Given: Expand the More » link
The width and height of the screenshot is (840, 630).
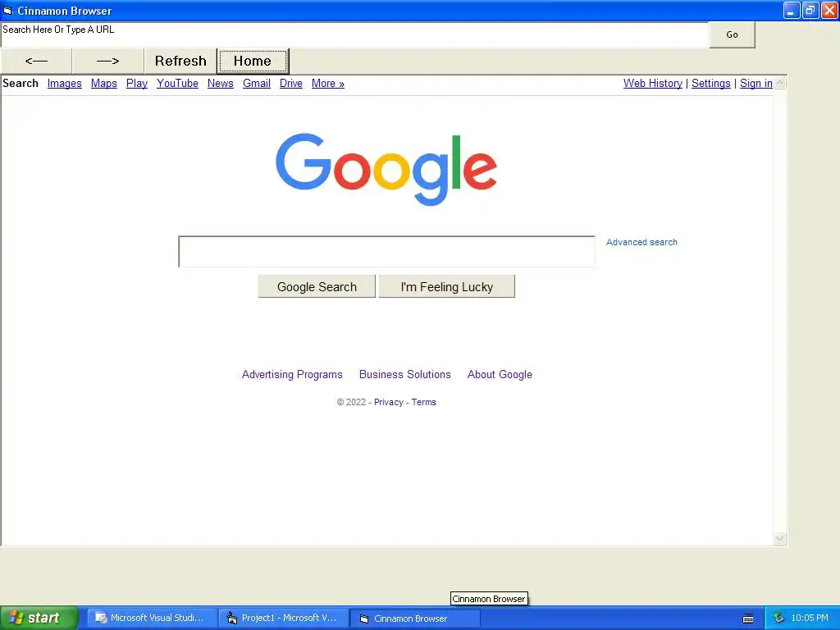Looking at the screenshot, I should [x=328, y=84].
